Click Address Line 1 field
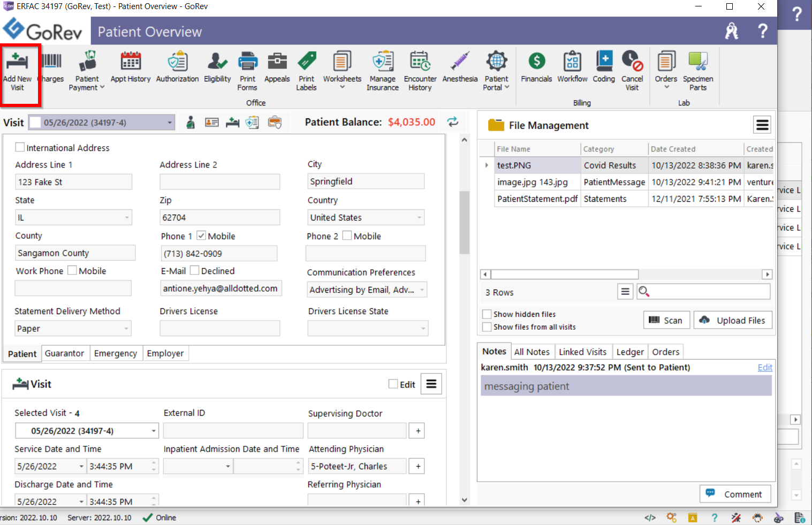812x525 pixels. click(x=73, y=182)
